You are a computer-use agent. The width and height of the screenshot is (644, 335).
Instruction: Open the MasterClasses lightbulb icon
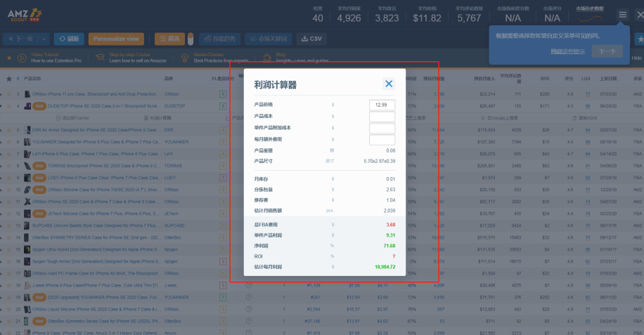(185, 58)
